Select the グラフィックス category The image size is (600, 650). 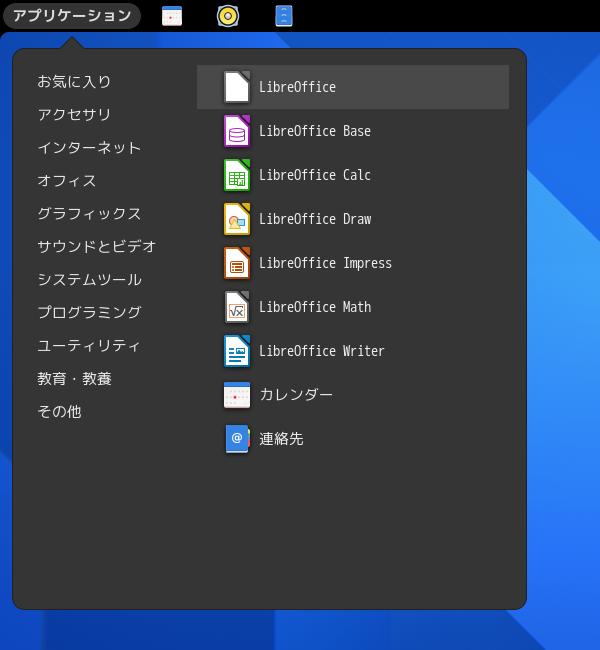coord(89,213)
